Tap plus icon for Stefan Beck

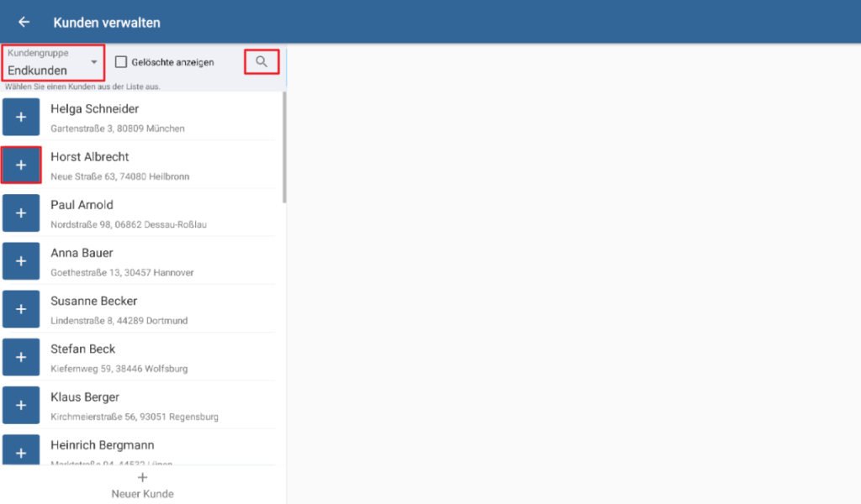pos(21,357)
